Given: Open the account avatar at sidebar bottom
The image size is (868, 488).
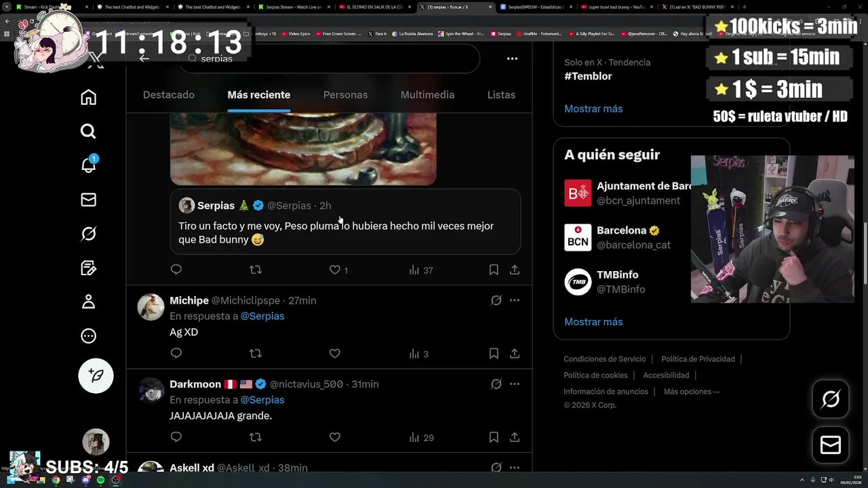Looking at the screenshot, I should [x=96, y=442].
